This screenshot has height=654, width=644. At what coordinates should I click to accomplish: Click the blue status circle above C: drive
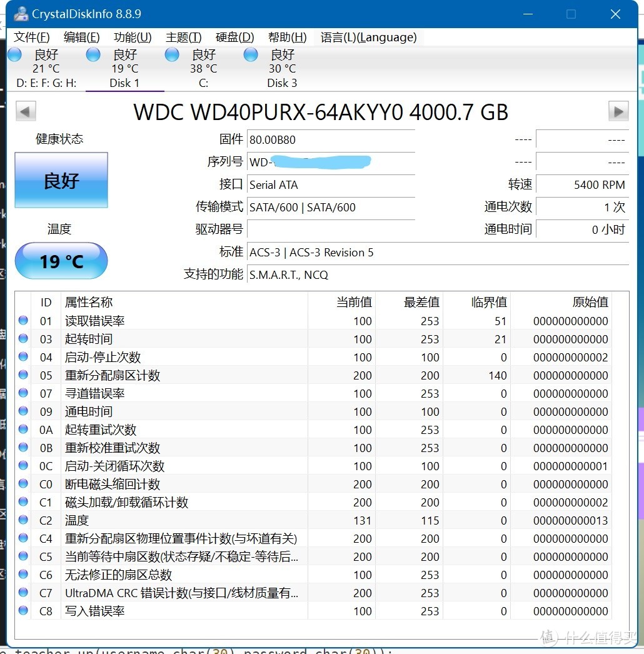pyautogui.click(x=171, y=54)
